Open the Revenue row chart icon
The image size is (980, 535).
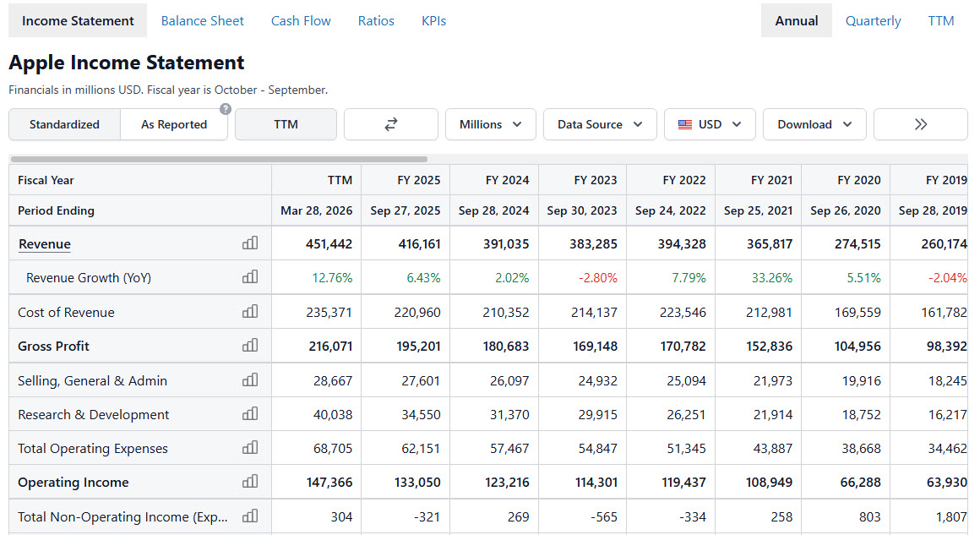(x=250, y=243)
